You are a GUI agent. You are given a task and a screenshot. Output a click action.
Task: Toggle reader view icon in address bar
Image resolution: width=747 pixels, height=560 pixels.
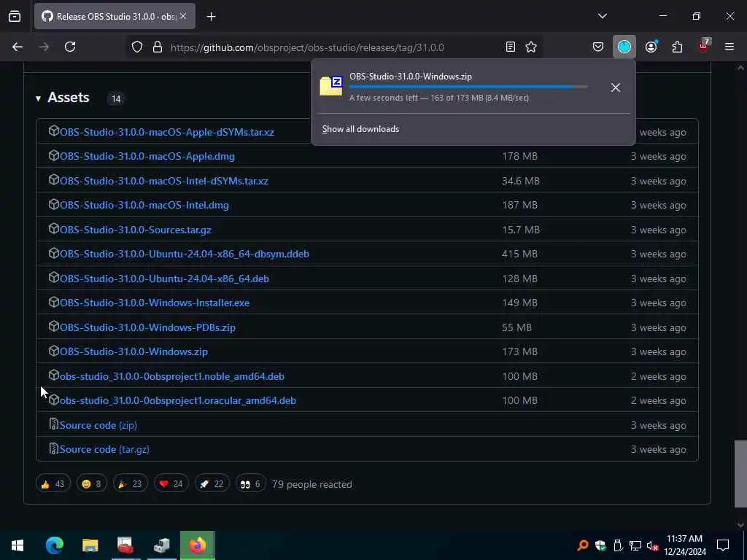[x=510, y=47]
